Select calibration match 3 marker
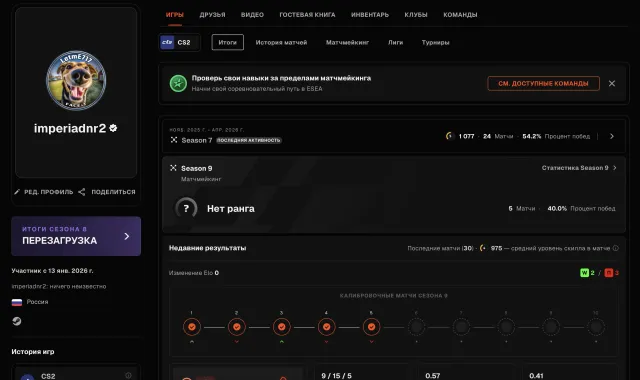The width and height of the screenshot is (640, 380). pyautogui.click(x=282, y=327)
